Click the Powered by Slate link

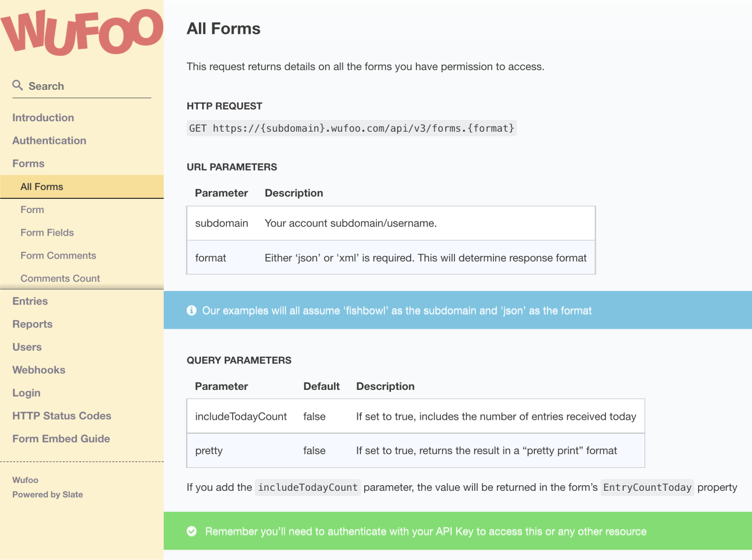(47, 494)
